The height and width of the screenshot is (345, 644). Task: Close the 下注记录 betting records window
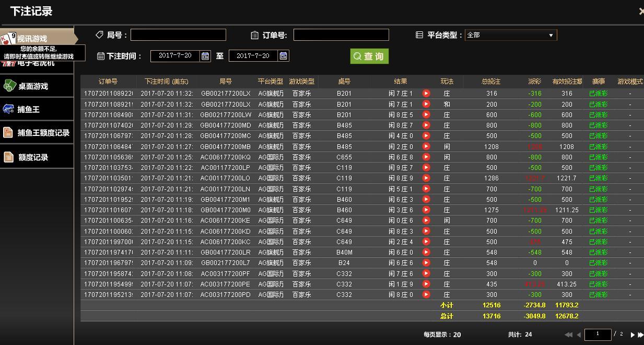pyautogui.click(x=641, y=11)
